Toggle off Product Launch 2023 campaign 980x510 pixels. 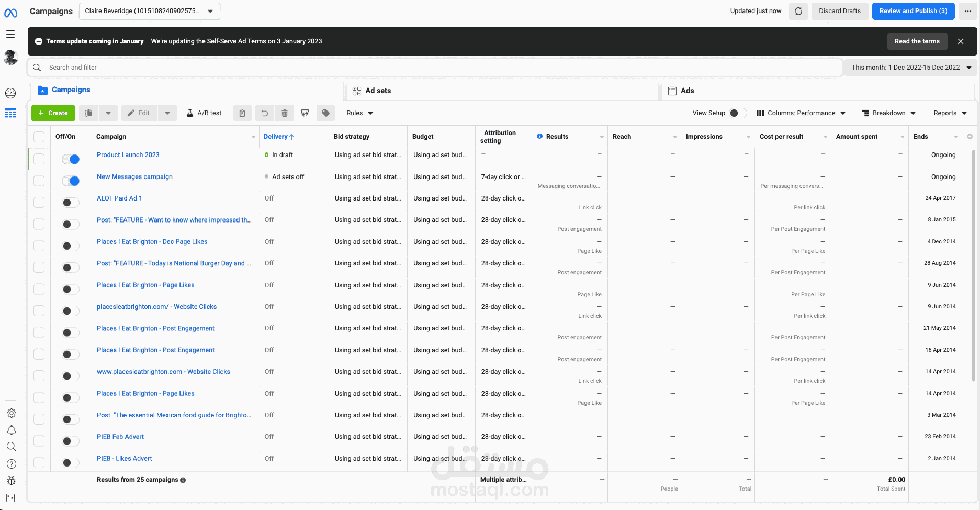click(x=71, y=159)
